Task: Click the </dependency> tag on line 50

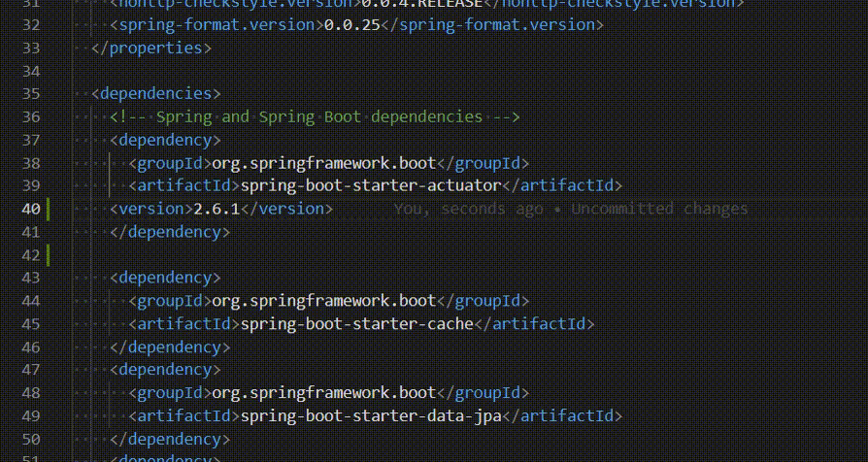Action: click(x=170, y=439)
